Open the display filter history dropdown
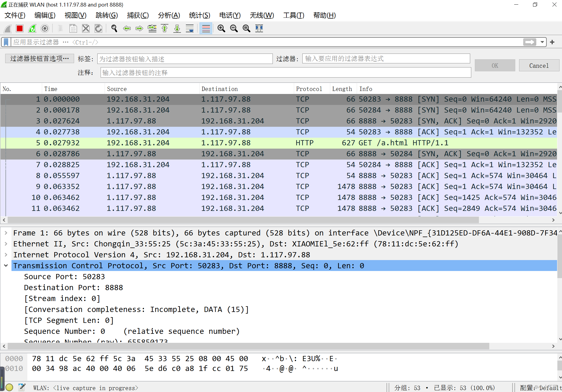Screen dimensions: 562x392 point(542,42)
